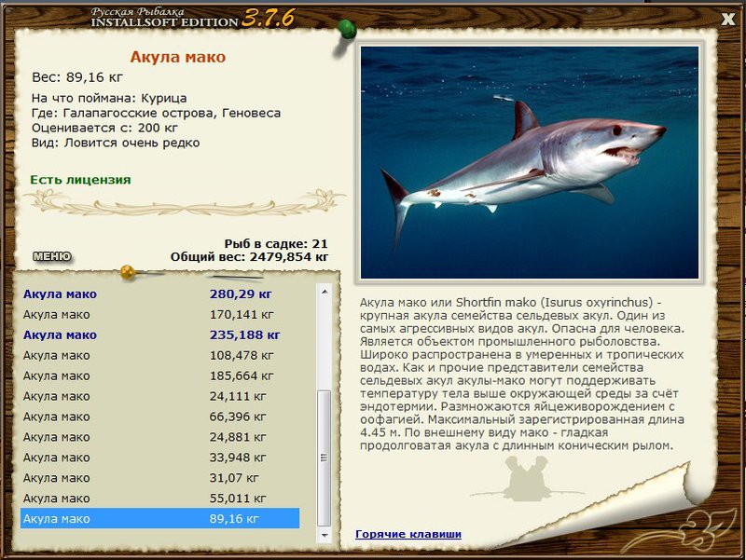
Task: Open the МЕНЮ button
Action: 52,257
